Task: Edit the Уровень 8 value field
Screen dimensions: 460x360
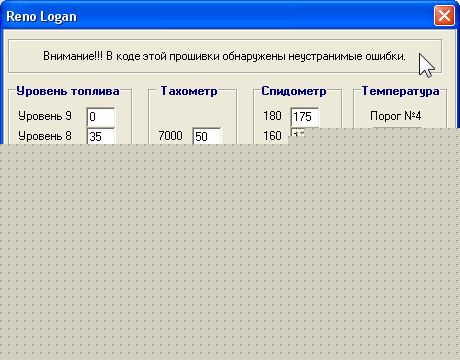Action: click(x=101, y=136)
